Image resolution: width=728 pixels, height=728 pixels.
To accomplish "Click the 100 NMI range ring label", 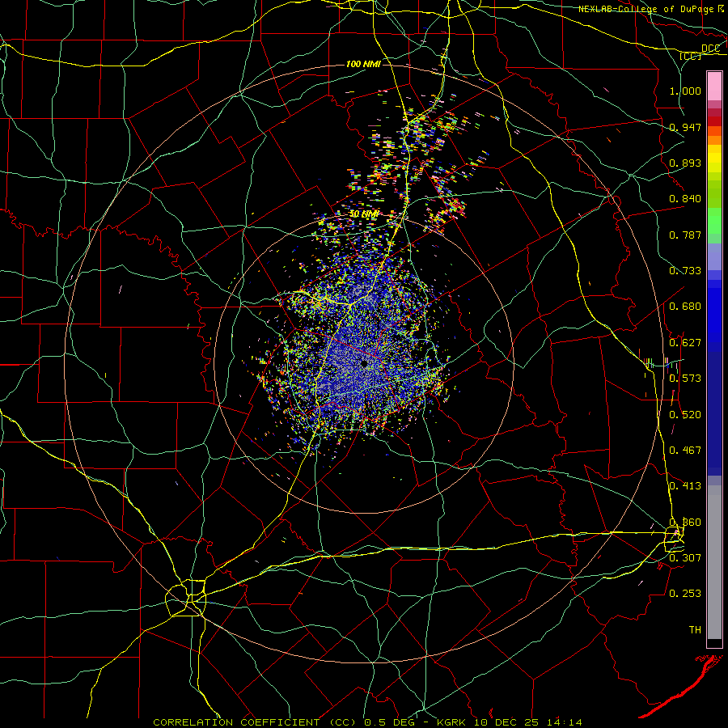I will (x=363, y=64).
